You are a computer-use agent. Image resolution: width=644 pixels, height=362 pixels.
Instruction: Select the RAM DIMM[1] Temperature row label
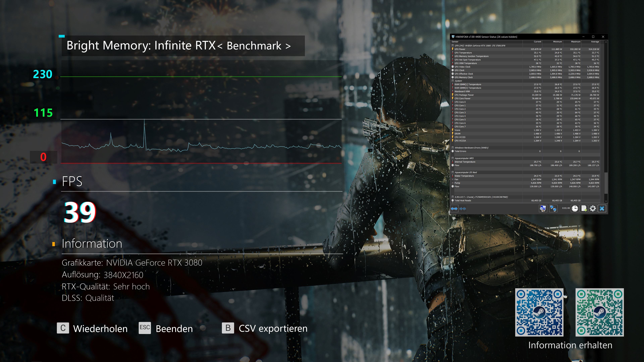point(468,84)
